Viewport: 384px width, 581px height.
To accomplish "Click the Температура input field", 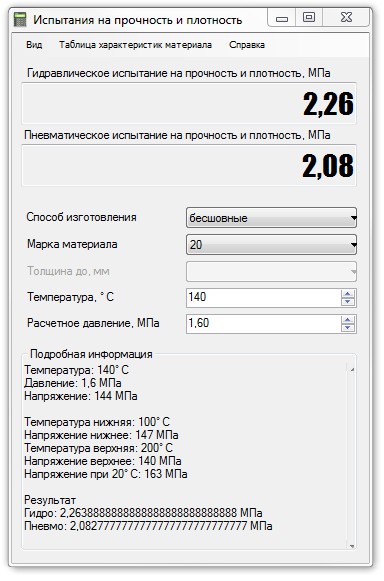I will (x=263, y=298).
